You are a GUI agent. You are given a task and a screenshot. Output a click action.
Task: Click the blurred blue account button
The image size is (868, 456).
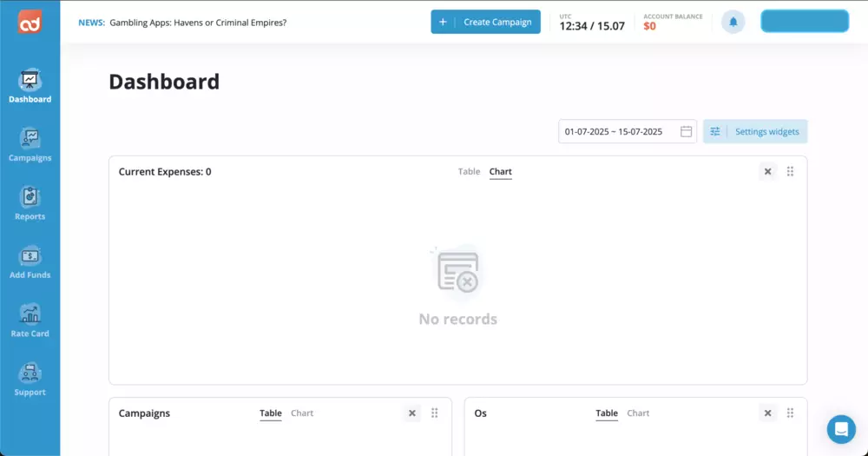[805, 22]
